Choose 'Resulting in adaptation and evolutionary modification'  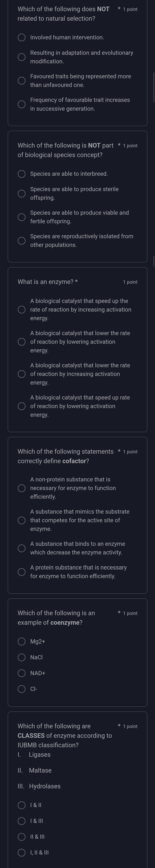(x=22, y=57)
